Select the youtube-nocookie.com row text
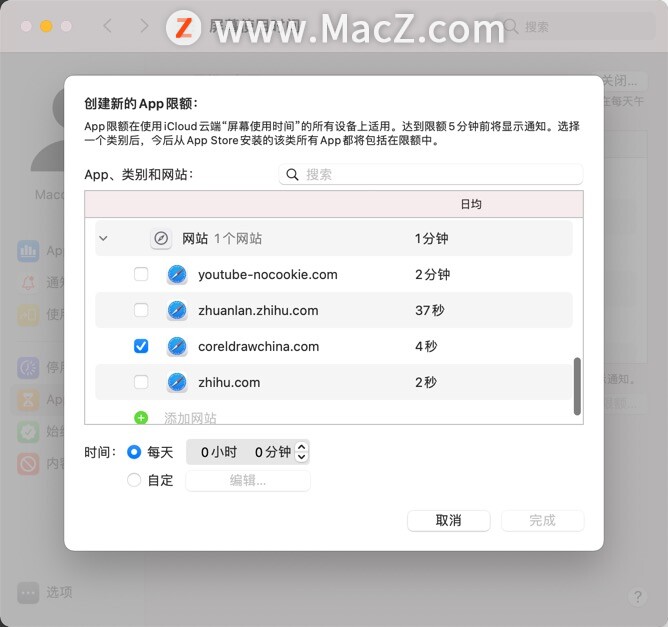The width and height of the screenshot is (668, 627). 268,274
